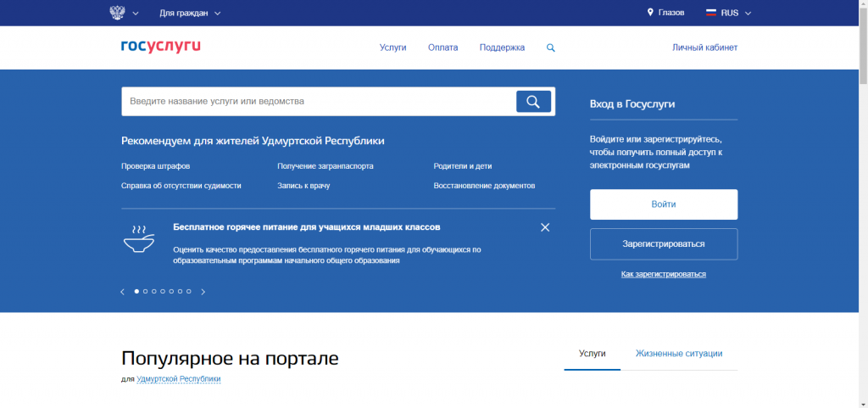The height and width of the screenshot is (408, 868).
Task: Click the 'Войти' login button
Action: click(x=664, y=204)
